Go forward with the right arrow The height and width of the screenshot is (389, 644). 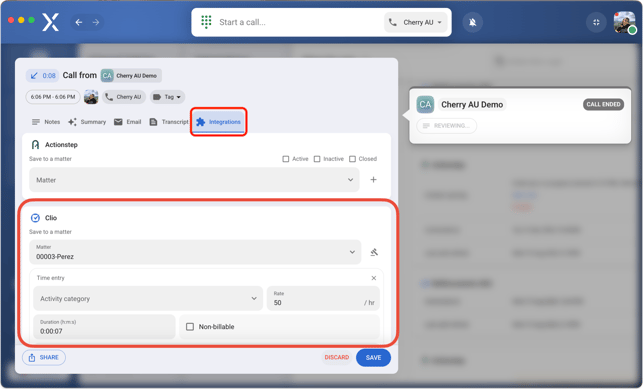(96, 22)
